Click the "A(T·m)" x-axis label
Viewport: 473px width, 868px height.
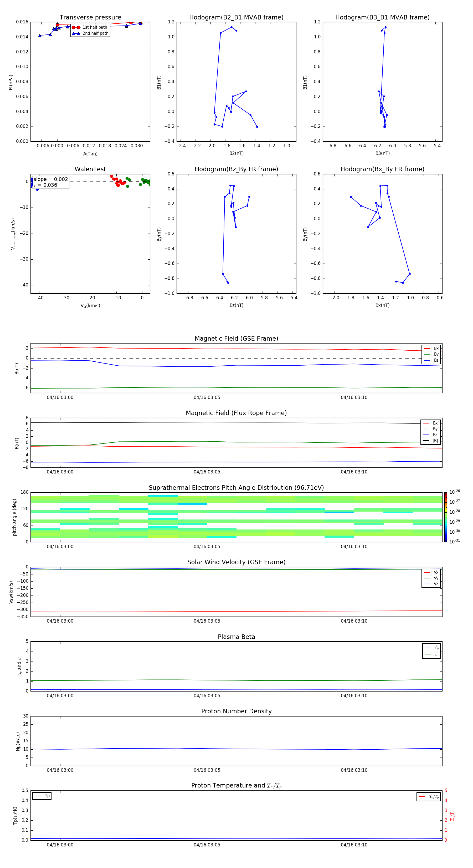point(90,154)
